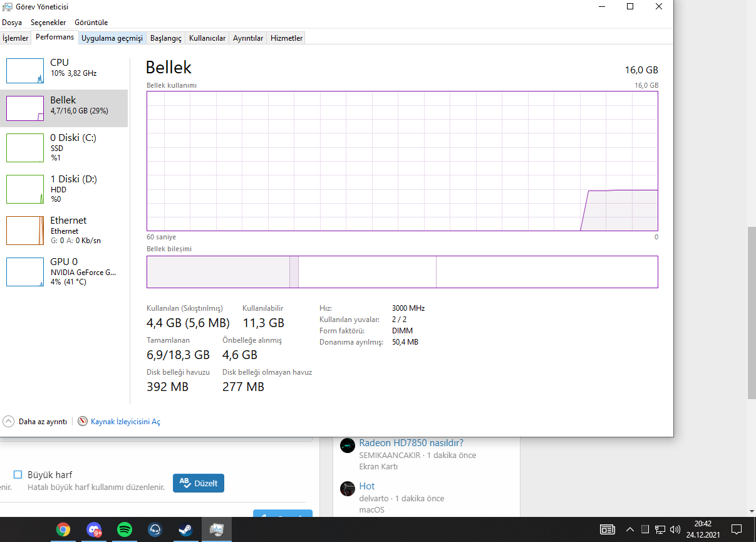Select the GPU 0 NVIDIA GeForce entry
756x542 pixels.
tap(64, 272)
